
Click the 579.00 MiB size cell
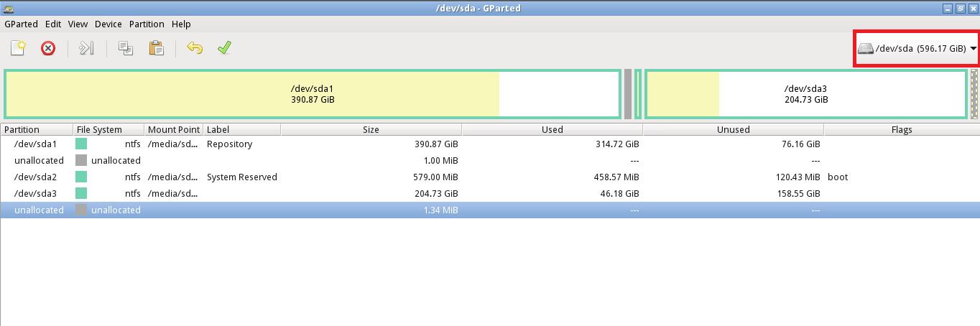tap(434, 177)
